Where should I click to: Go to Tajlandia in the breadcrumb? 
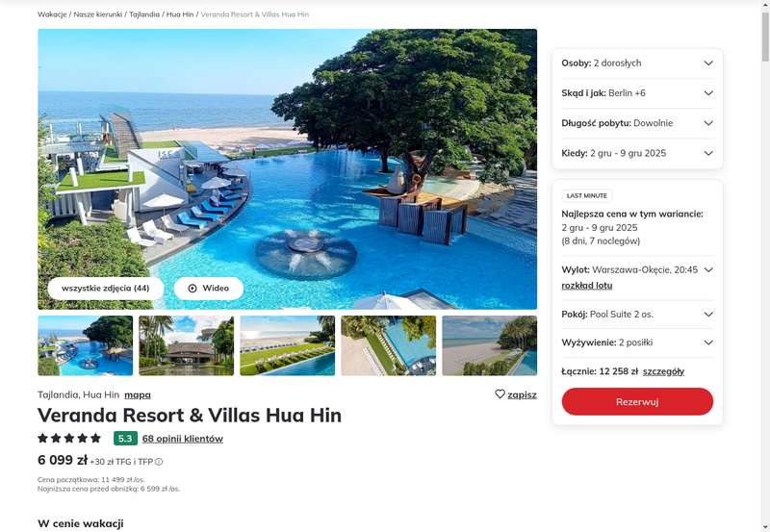click(143, 14)
